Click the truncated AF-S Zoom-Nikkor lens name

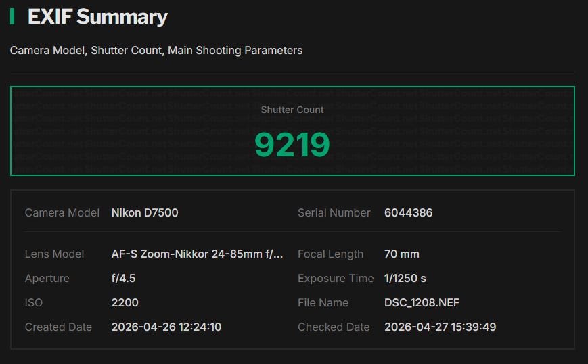[x=197, y=254]
